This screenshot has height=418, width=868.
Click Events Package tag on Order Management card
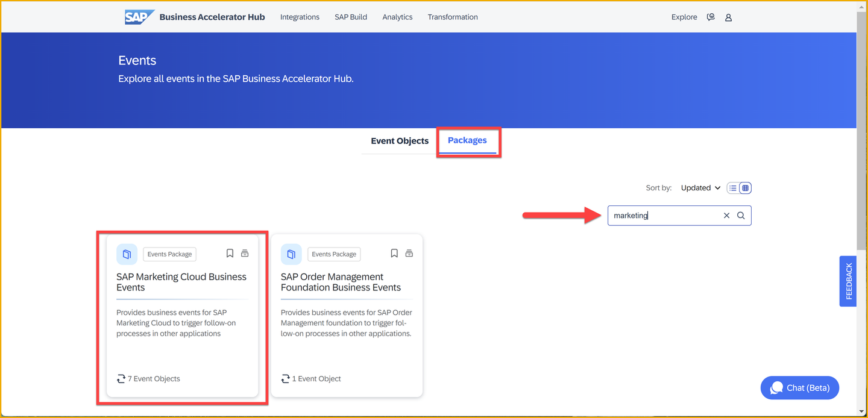(x=334, y=254)
